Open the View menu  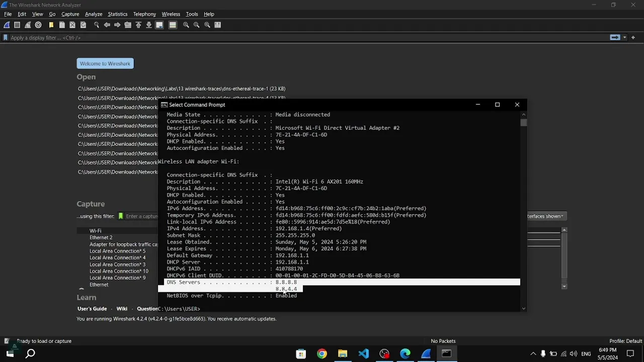pyautogui.click(x=37, y=14)
